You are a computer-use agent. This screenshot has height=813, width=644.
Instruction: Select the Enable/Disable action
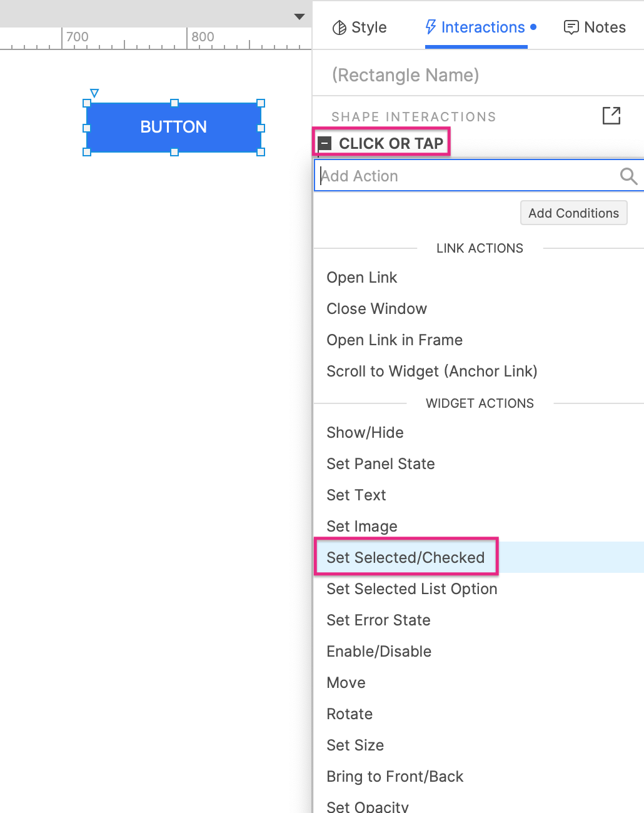(379, 652)
